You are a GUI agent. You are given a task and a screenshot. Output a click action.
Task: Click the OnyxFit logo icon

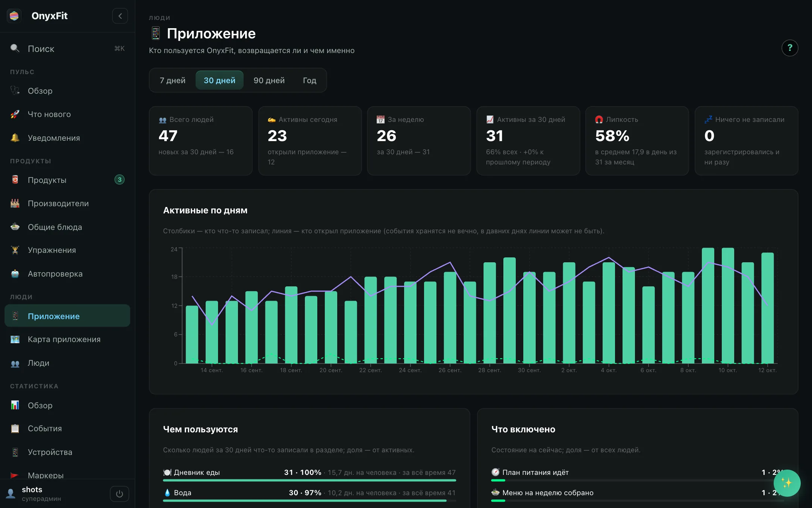pos(14,16)
